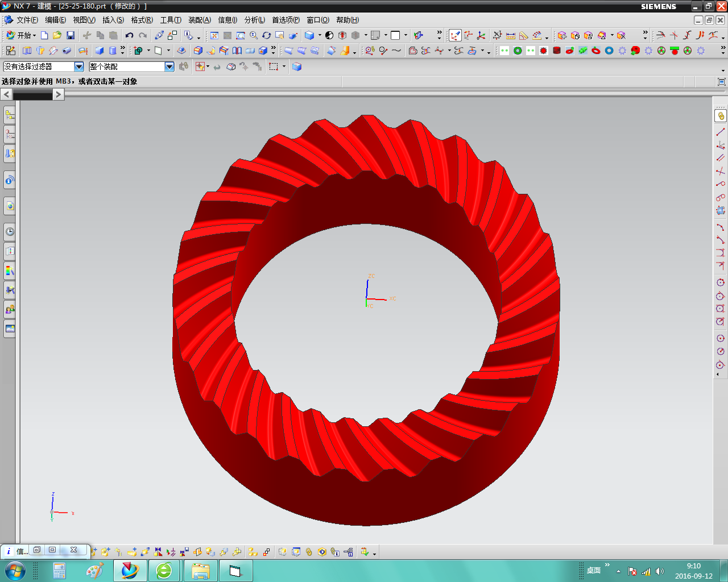Open the 插入(S) Insert menu
Screen dimensions: 728x582
(113, 20)
